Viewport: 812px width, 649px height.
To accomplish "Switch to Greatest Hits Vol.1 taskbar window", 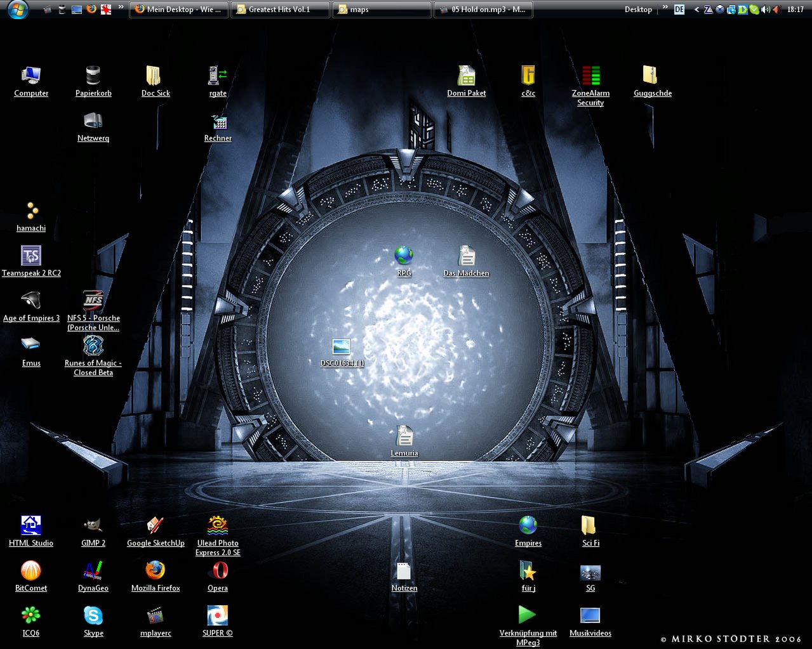I will click(x=279, y=10).
